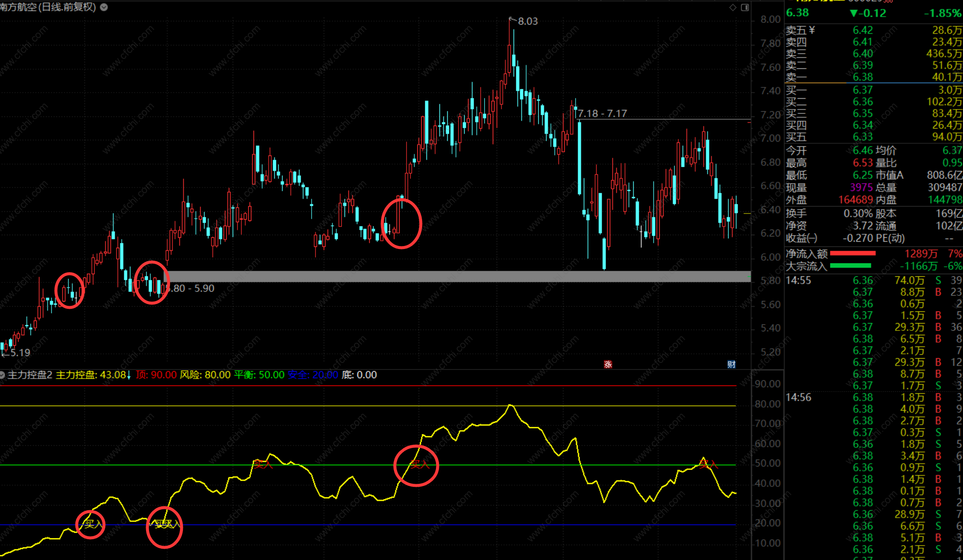Toggle the side panel layout icon
Viewport: 963px width, 560px height.
coord(745,7)
